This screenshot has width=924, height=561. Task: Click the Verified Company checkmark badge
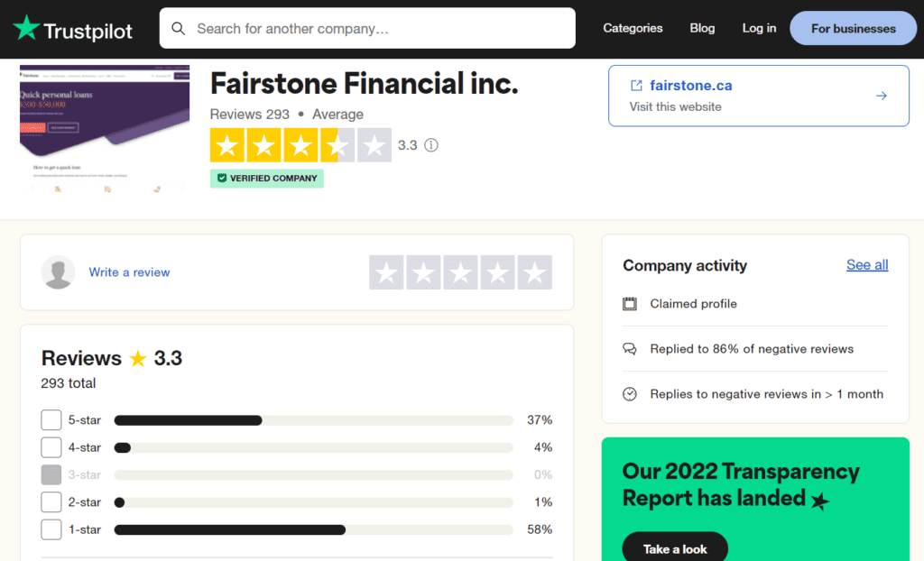pyautogui.click(x=222, y=179)
